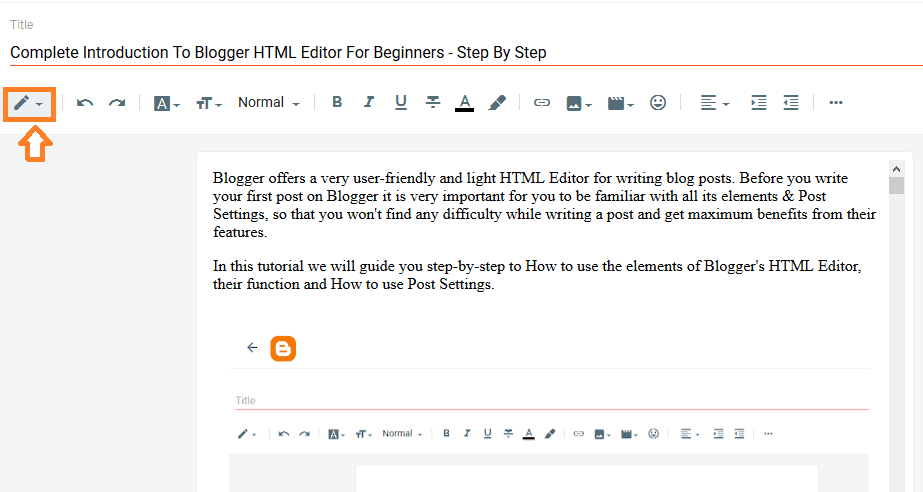Click the orange Blogger logo in the embedded image
This screenshot has width=923, height=492.
click(x=283, y=348)
